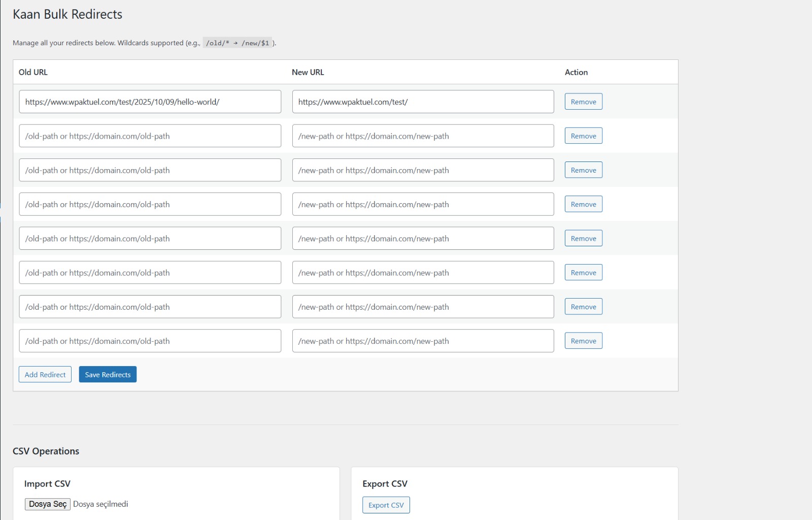Remove the sixth redirect row

coord(583,272)
